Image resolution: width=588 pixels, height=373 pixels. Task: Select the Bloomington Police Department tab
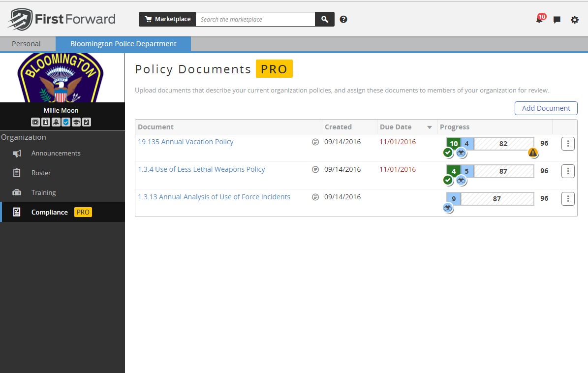(x=124, y=44)
